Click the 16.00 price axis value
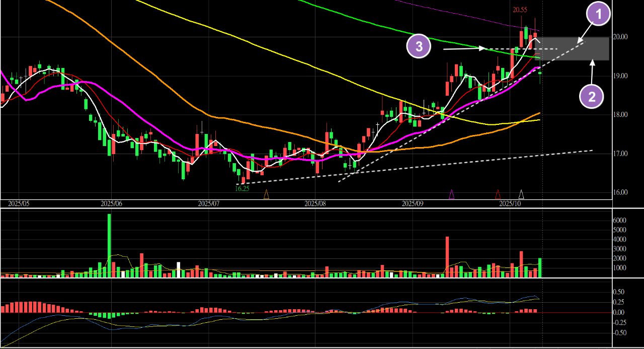Screen dimensions: 644x349 [x=619, y=192]
